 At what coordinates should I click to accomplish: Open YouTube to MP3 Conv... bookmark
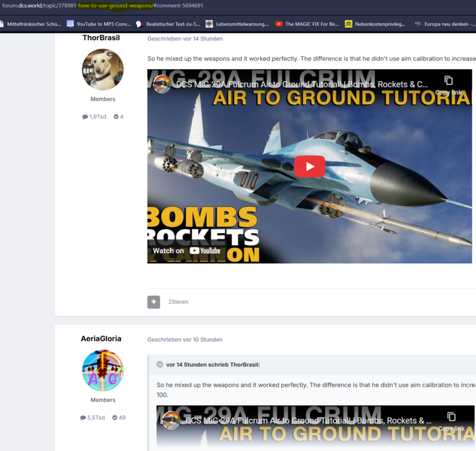[99, 24]
